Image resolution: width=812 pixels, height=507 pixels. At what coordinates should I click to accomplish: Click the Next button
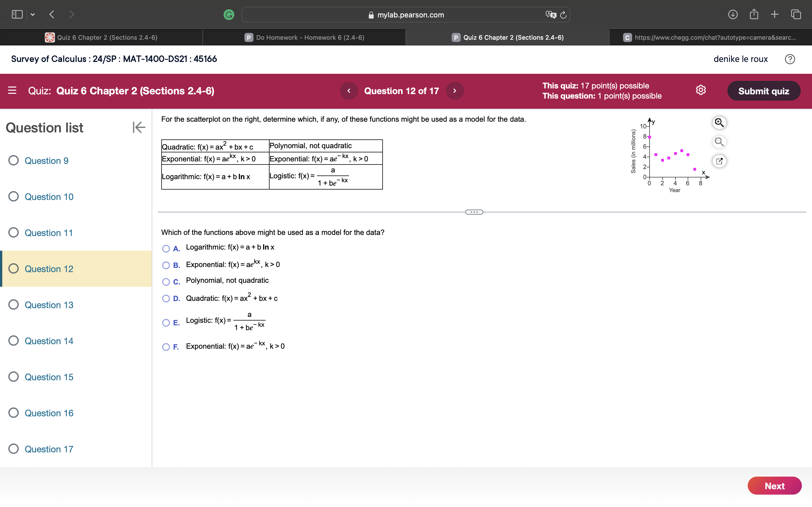[x=775, y=486]
